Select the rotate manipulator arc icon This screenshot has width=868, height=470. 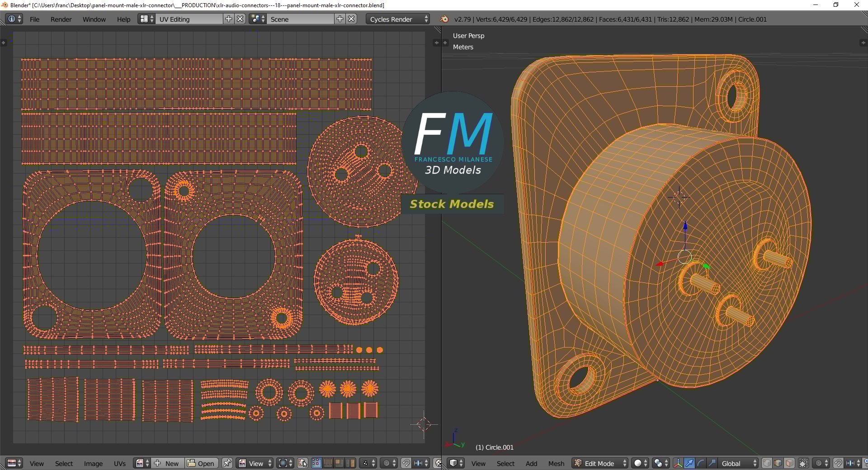(x=700, y=463)
